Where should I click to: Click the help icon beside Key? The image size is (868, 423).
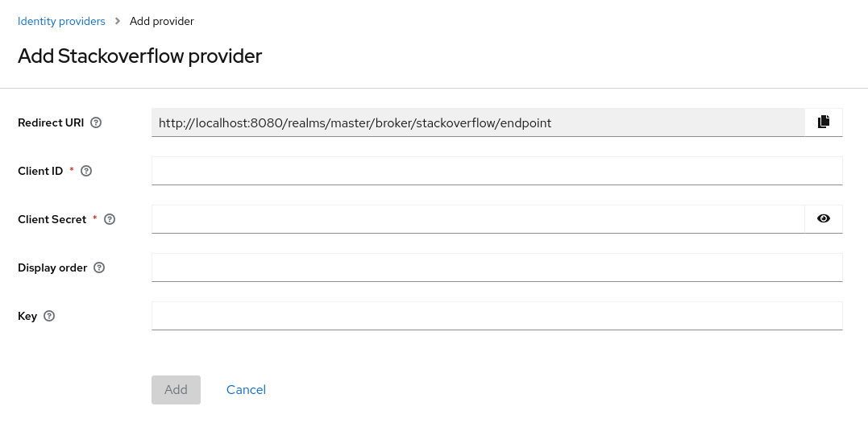point(49,316)
